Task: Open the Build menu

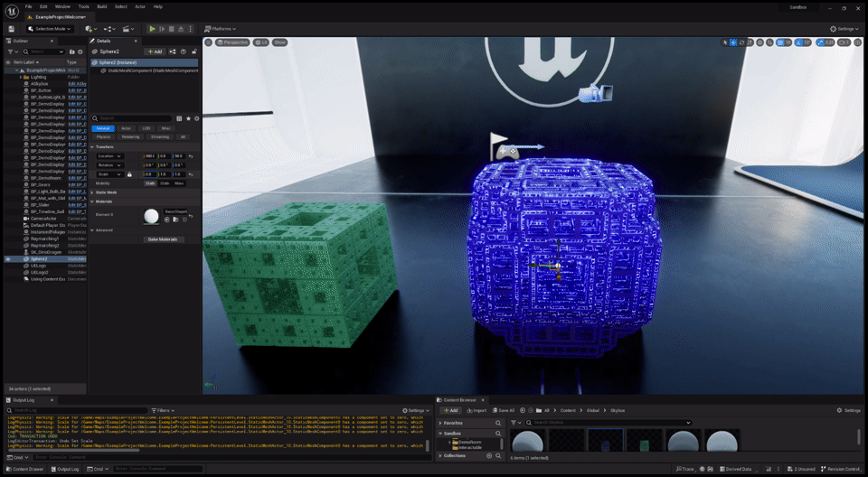Action: [101, 6]
